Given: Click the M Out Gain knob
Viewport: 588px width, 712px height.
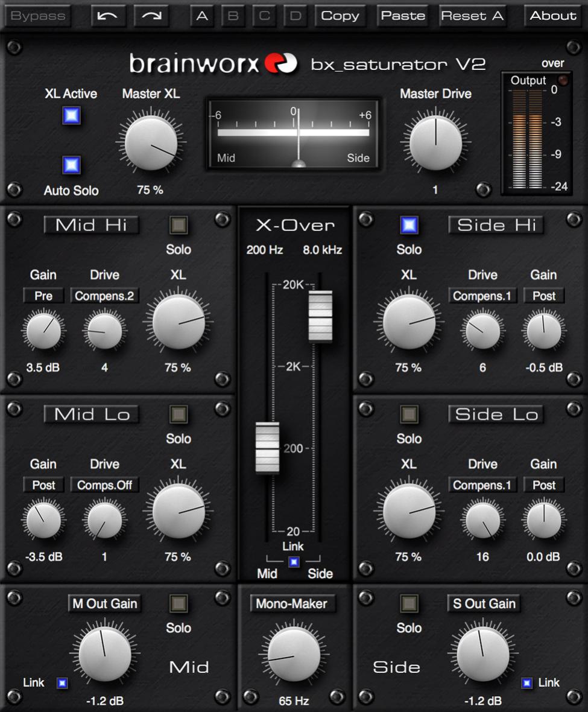Looking at the screenshot, I should 105,654.
